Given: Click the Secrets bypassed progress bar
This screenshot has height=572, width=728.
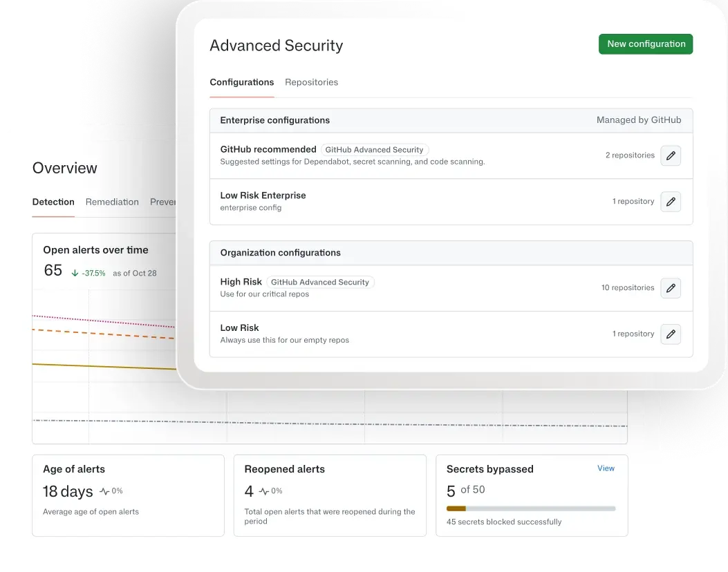Looking at the screenshot, I should tap(531, 508).
